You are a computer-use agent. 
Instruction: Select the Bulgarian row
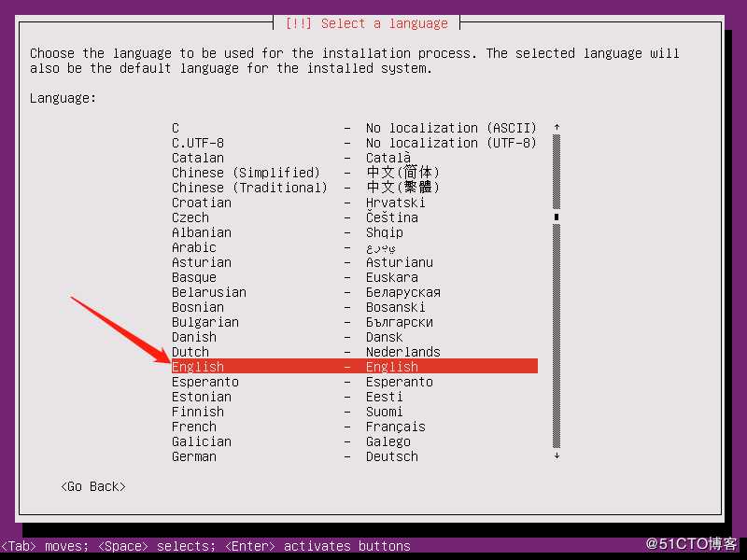coord(355,322)
